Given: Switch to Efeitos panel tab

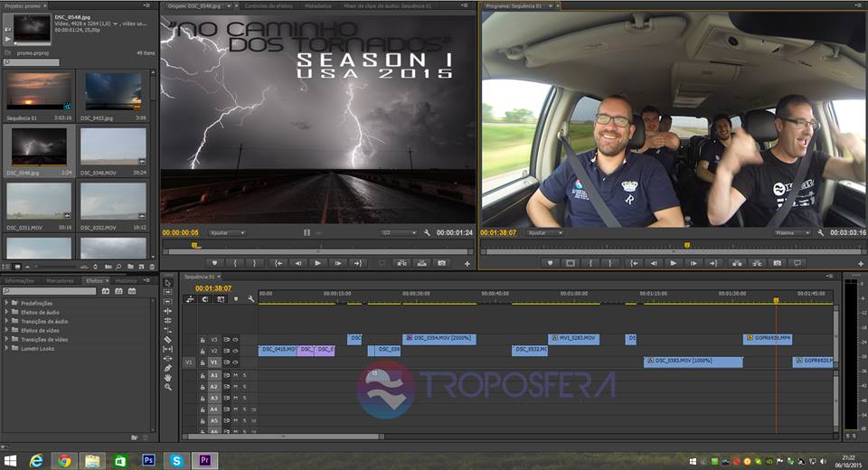Looking at the screenshot, I should point(94,281).
